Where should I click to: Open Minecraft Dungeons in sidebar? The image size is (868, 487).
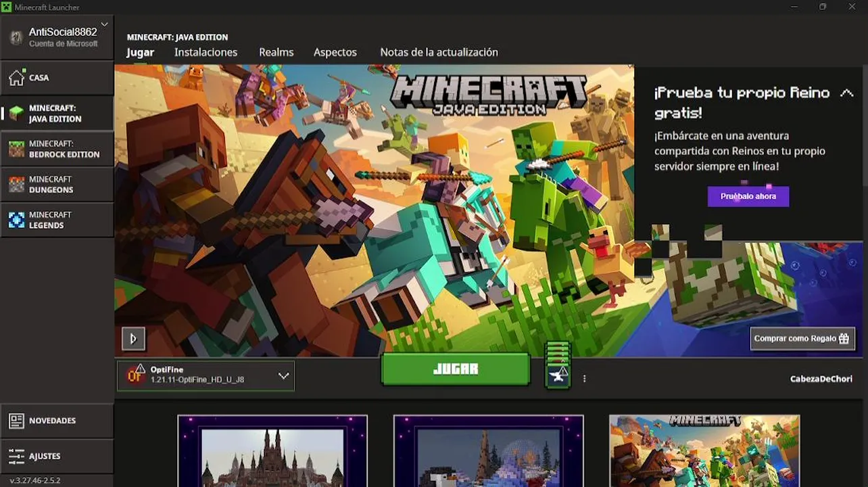click(x=57, y=184)
